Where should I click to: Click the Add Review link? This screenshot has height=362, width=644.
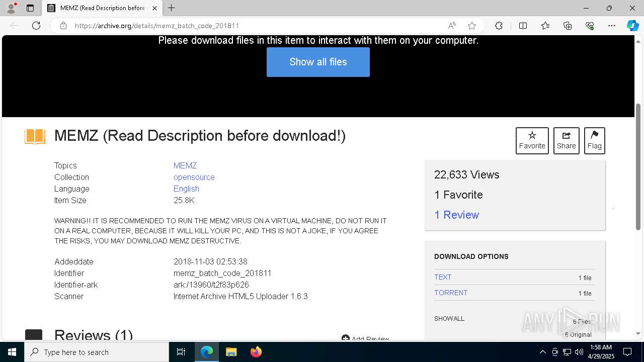click(x=365, y=338)
